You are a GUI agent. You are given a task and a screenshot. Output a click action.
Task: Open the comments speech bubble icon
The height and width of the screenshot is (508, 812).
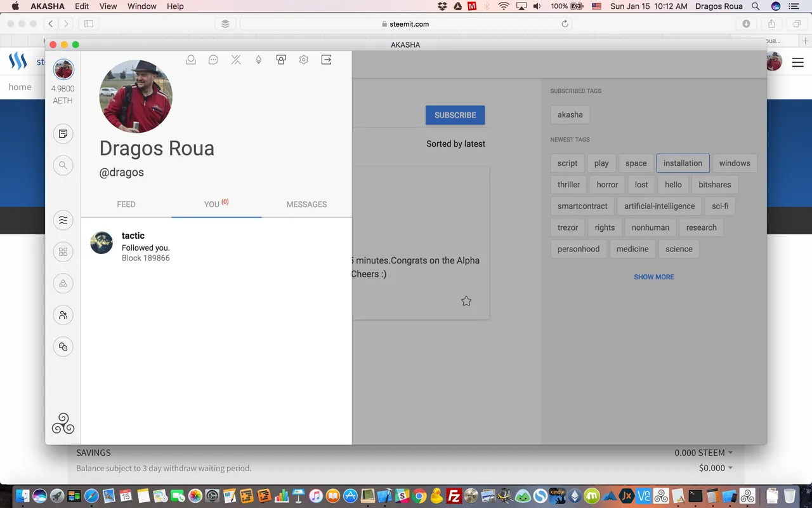214,60
